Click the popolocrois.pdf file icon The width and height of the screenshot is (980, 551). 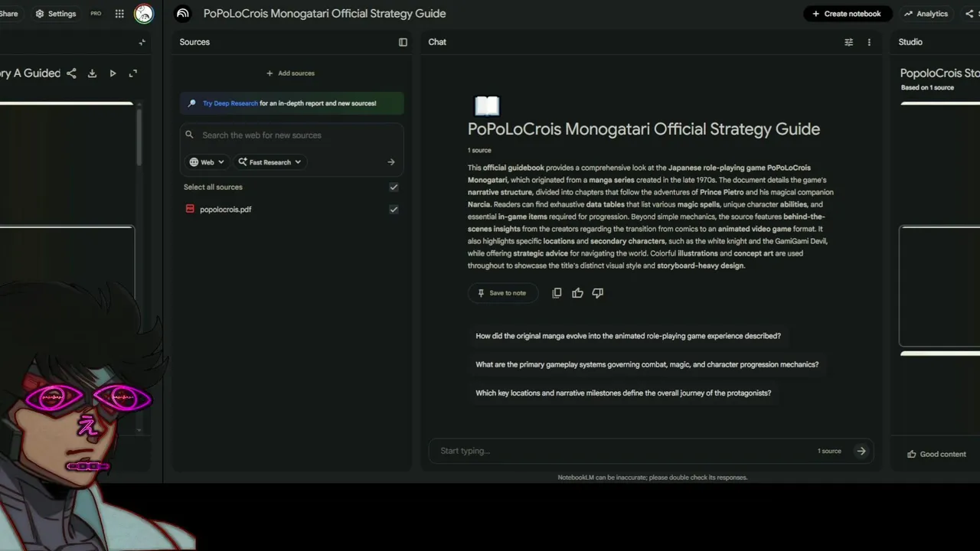(190, 209)
